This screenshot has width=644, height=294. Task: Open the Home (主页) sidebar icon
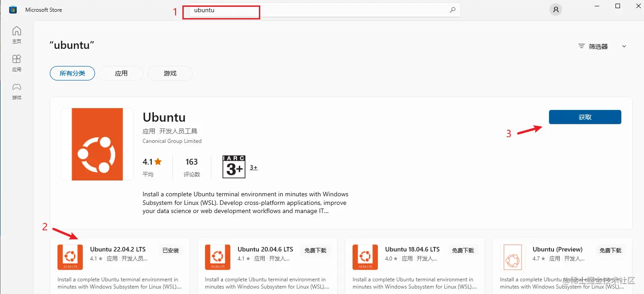pos(16,35)
